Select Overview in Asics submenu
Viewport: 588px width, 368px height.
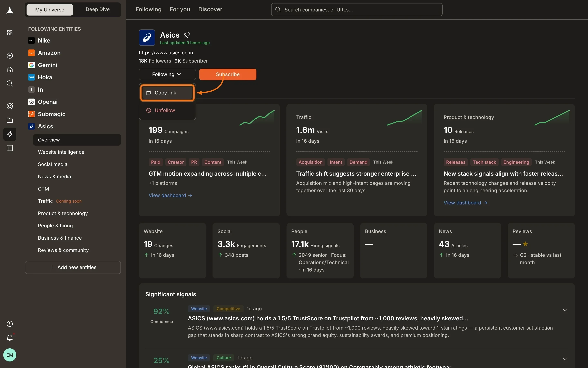(77, 140)
